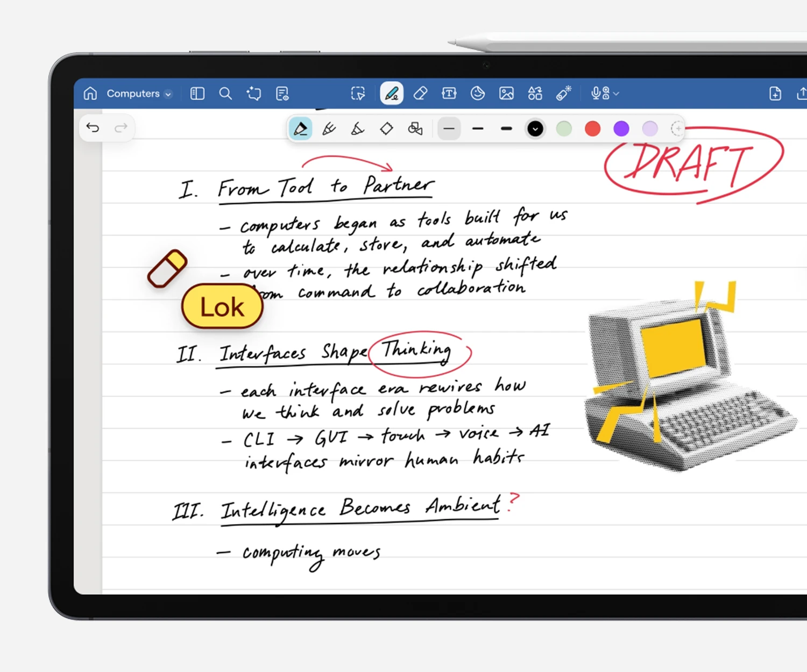807x672 pixels.
Task: Open the Stickers tool
Action: pos(478,94)
